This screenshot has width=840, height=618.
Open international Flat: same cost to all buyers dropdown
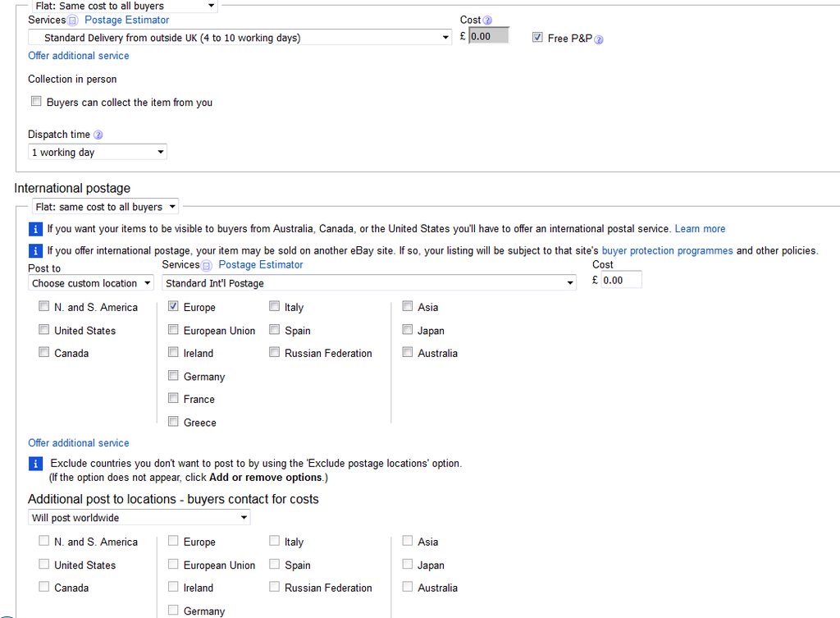[106, 207]
